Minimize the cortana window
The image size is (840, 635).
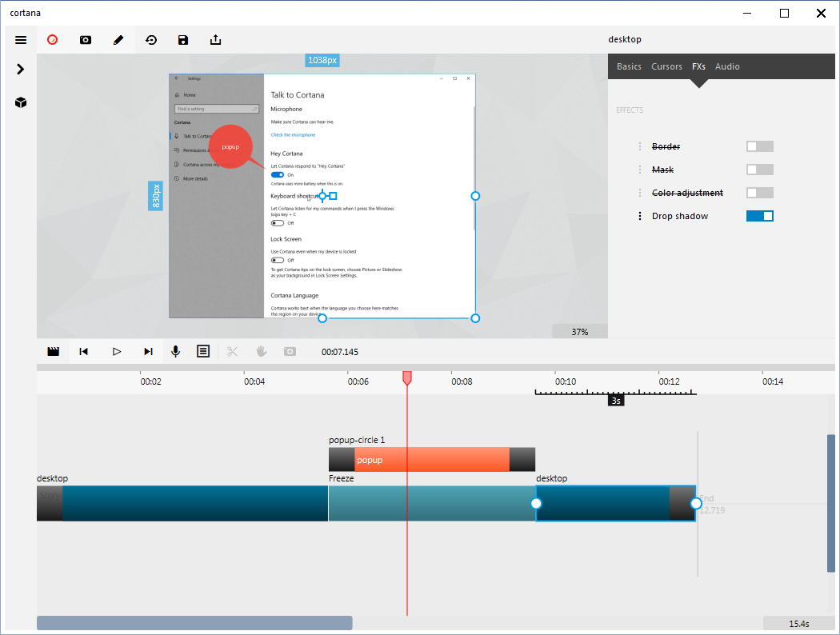(748, 13)
